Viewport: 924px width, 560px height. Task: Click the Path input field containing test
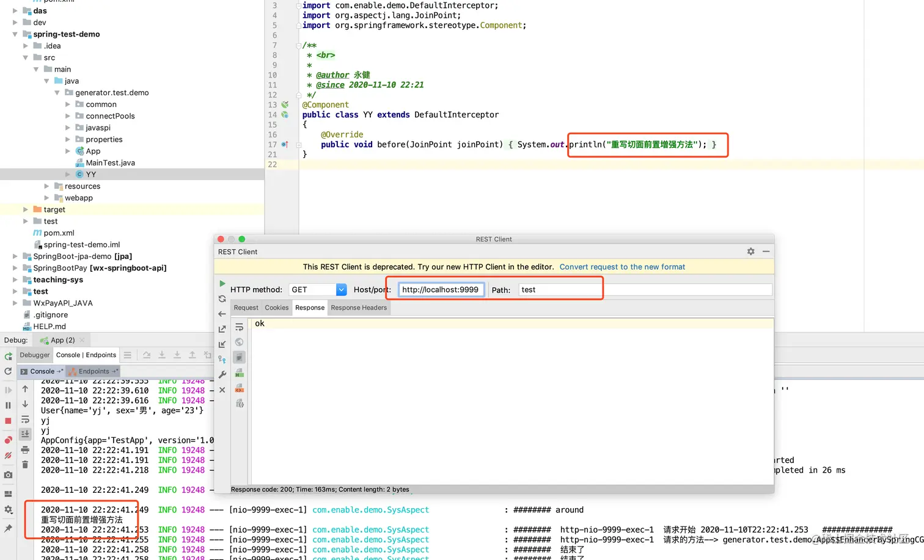645,289
